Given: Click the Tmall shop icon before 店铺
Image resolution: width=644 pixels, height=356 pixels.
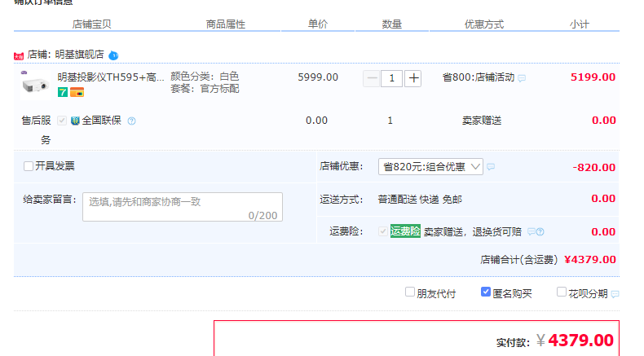Looking at the screenshot, I should click(x=19, y=55).
